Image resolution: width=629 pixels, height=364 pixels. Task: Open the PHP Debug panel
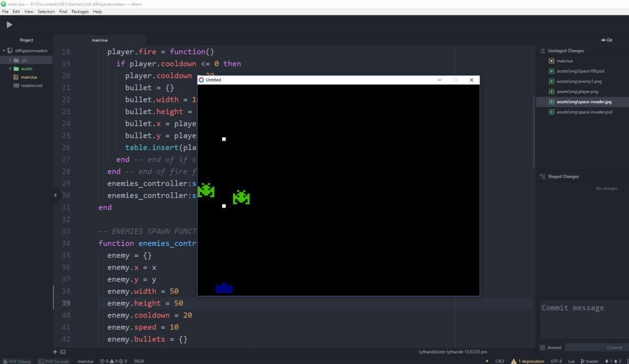[x=16, y=361]
